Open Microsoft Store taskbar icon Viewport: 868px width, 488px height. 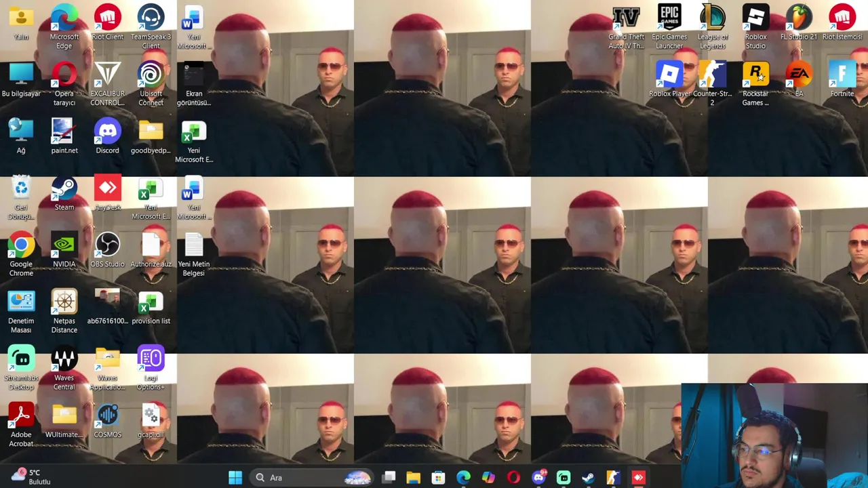(438, 478)
